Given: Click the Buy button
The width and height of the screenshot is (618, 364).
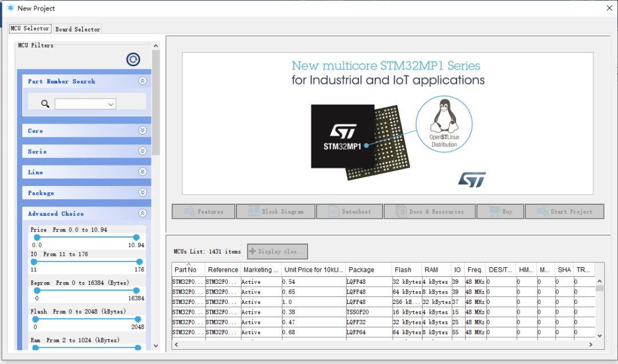Looking at the screenshot, I should [500, 211].
